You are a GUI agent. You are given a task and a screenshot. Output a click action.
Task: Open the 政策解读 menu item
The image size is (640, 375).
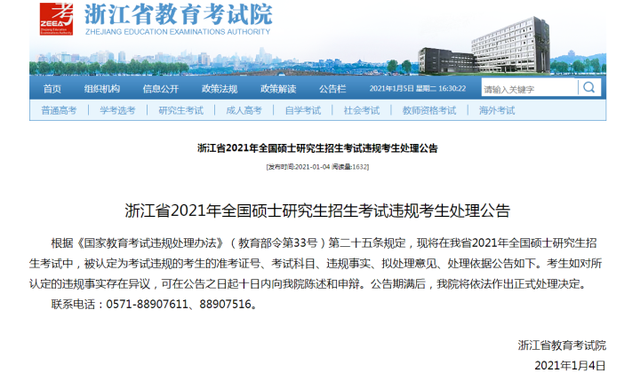[x=278, y=89]
